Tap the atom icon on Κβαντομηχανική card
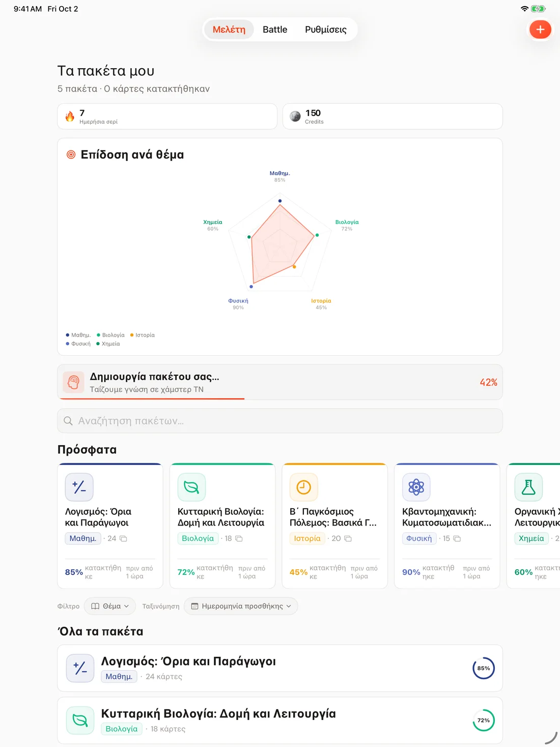Viewport: 560px width, 747px height. tap(416, 487)
